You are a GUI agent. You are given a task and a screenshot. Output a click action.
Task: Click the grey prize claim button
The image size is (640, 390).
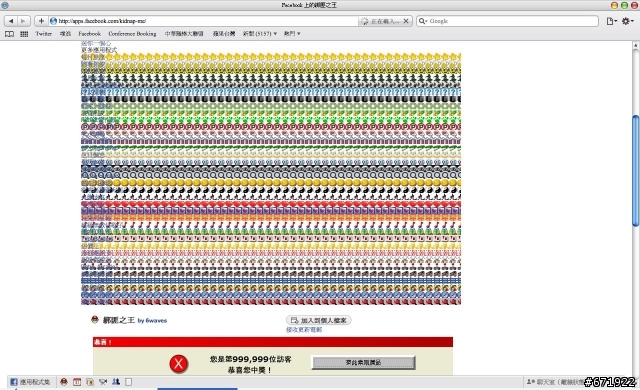(x=364, y=362)
